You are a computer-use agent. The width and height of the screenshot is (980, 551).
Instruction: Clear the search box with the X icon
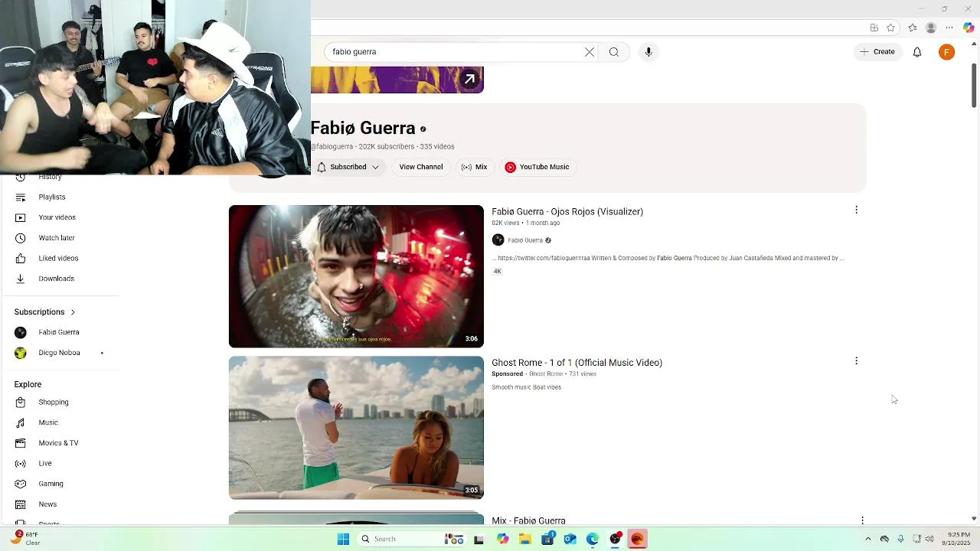coord(590,52)
